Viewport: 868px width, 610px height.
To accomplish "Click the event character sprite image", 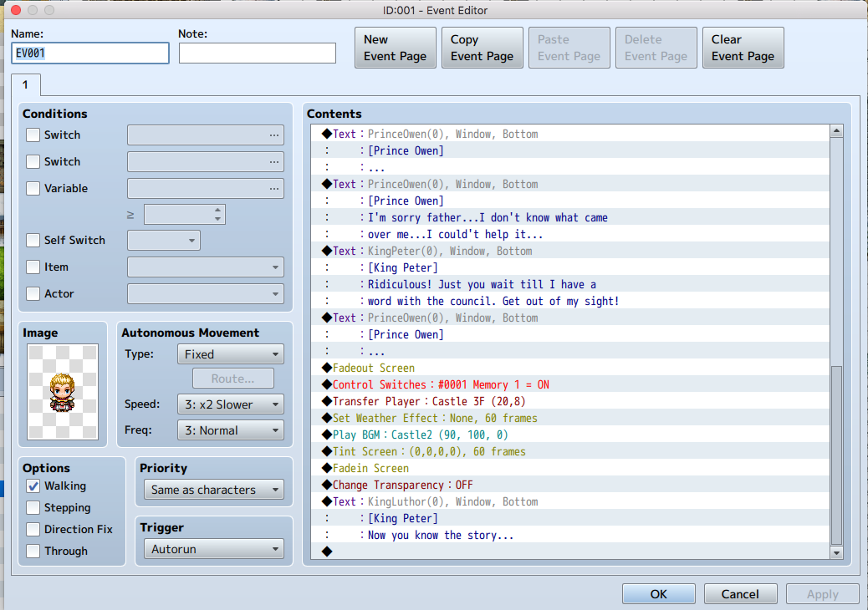I will (x=63, y=392).
